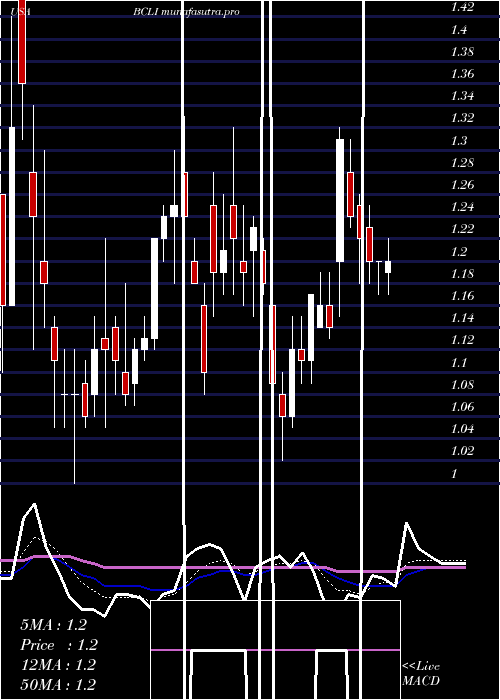Click the 1.2 price axis label
The width and height of the screenshot is (500, 700).
tap(459, 251)
